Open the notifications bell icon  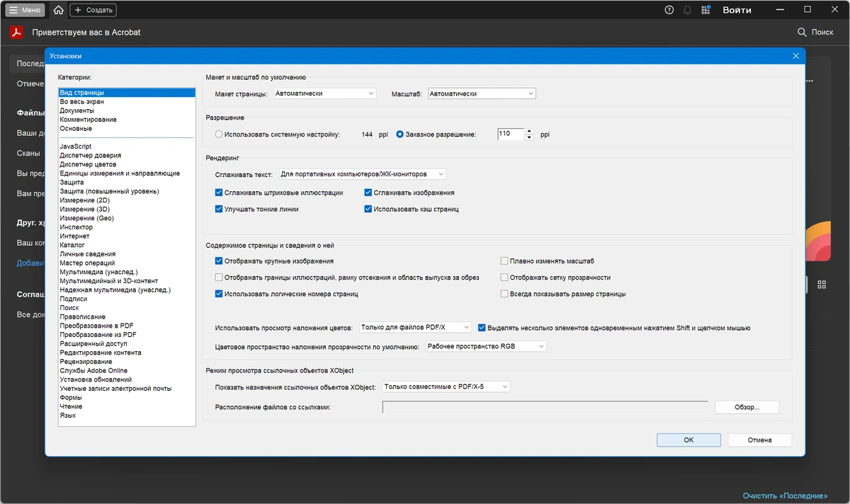click(687, 10)
